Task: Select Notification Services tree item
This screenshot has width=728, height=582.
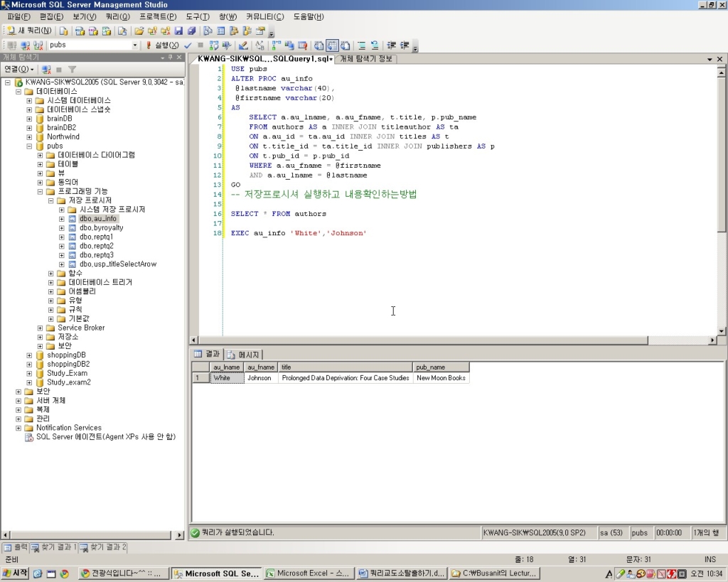Action: (x=69, y=428)
